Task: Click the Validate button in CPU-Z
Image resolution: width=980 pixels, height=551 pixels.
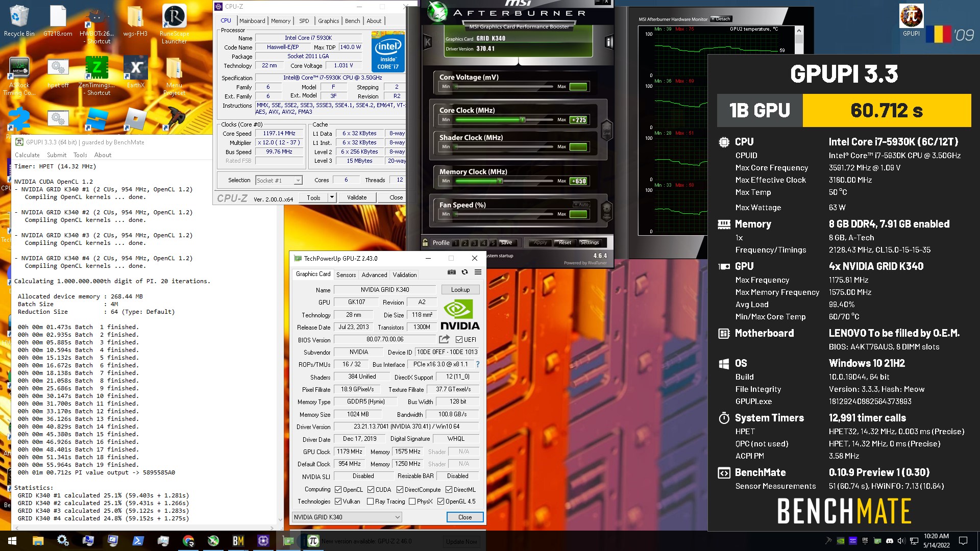Action: (x=357, y=197)
